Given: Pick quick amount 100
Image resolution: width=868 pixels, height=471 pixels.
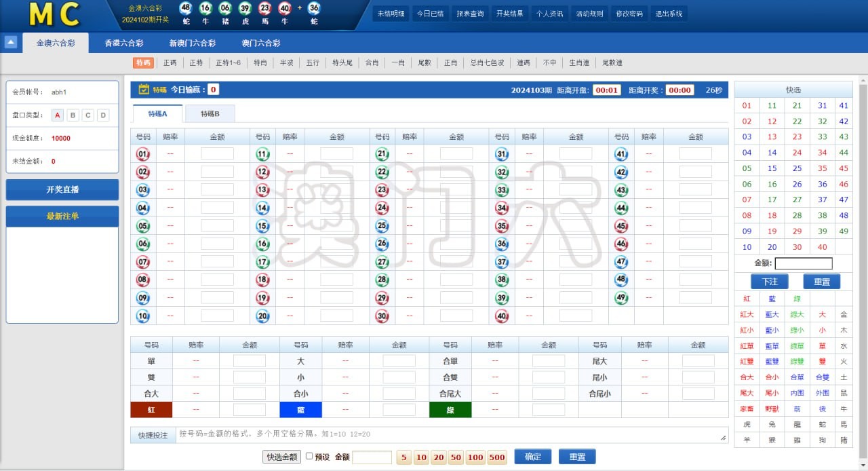Looking at the screenshot, I should click(475, 457).
